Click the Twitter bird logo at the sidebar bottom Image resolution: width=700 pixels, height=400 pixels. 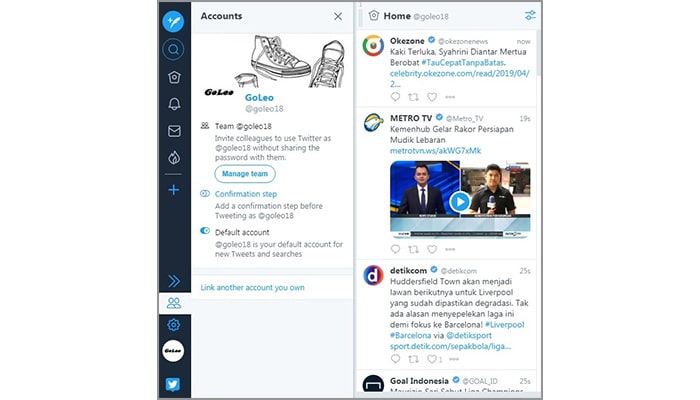pyautogui.click(x=173, y=384)
